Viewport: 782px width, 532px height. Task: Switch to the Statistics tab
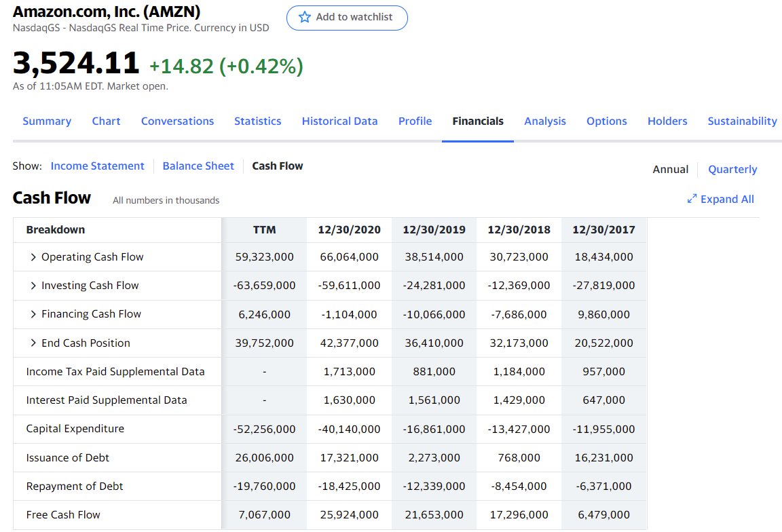pos(258,121)
